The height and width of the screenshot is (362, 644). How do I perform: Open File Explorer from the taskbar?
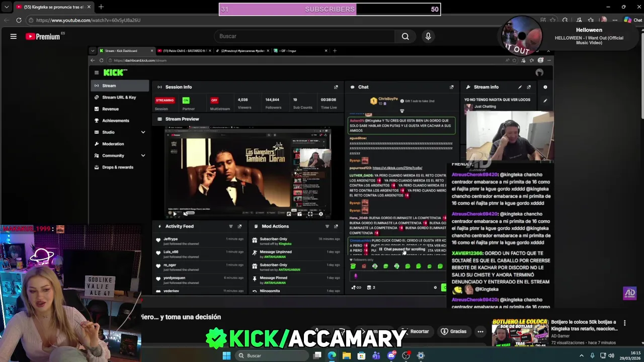(347, 355)
